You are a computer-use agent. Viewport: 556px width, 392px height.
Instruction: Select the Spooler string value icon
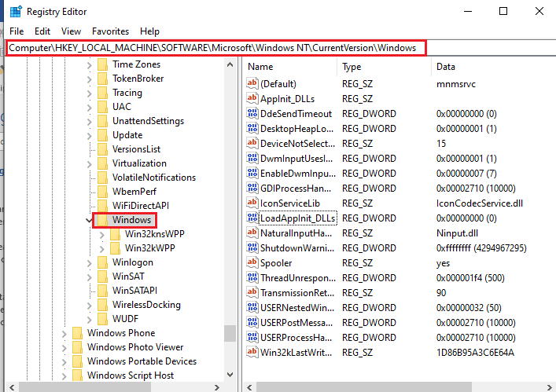[252, 262]
